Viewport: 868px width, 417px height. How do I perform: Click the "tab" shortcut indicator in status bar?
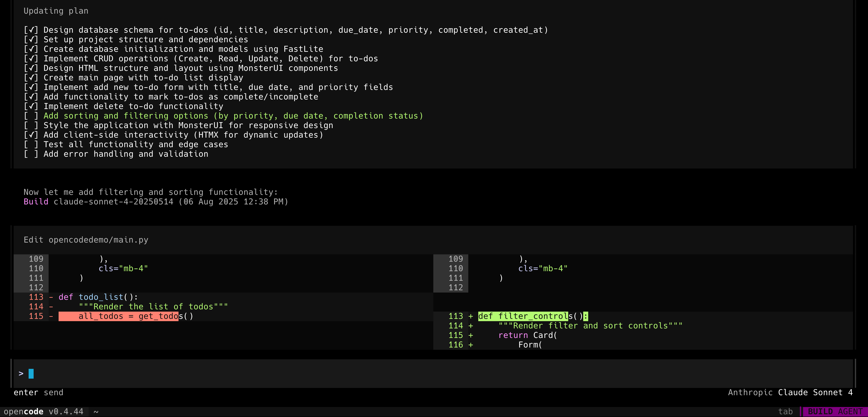tap(786, 411)
